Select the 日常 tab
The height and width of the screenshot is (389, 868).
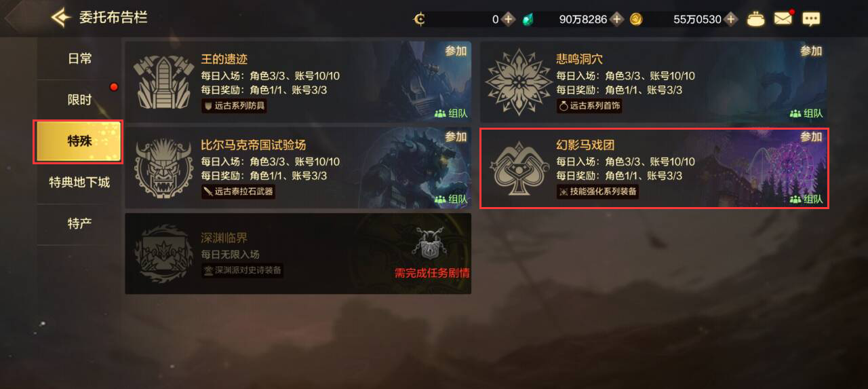click(x=79, y=59)
